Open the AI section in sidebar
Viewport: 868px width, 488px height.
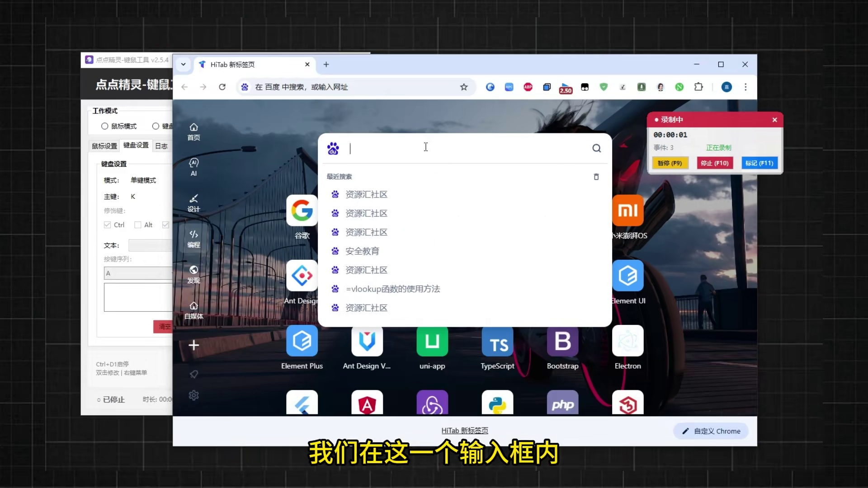[x=193, y=167]
